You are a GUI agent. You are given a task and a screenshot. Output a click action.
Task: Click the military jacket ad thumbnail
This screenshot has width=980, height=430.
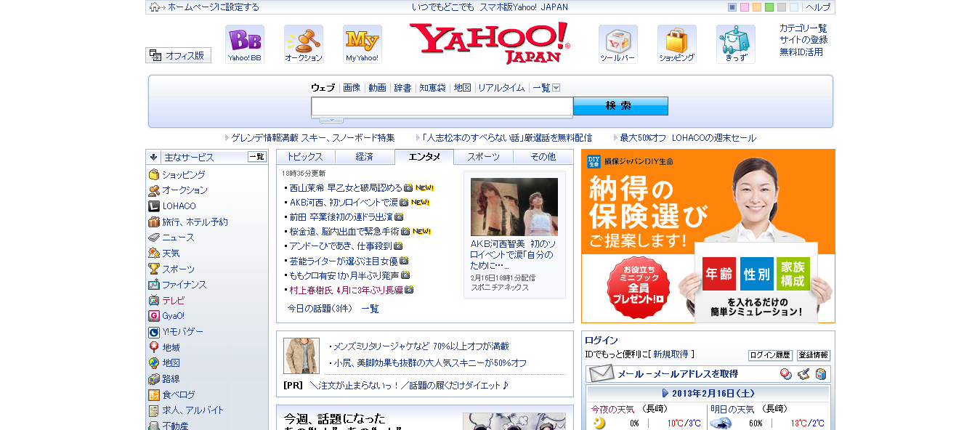(301, 356)
